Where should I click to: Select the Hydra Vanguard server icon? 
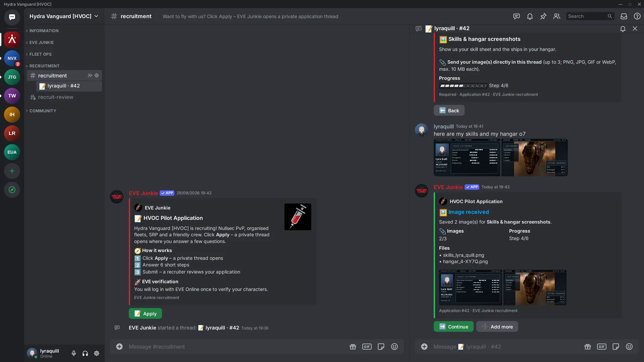point(12,39)
